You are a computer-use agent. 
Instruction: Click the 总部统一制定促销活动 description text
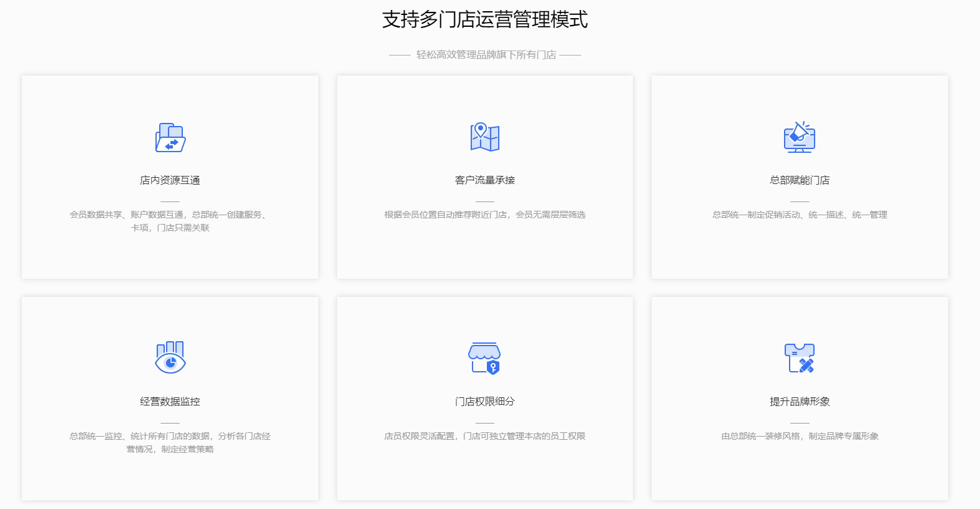[800, 215]
